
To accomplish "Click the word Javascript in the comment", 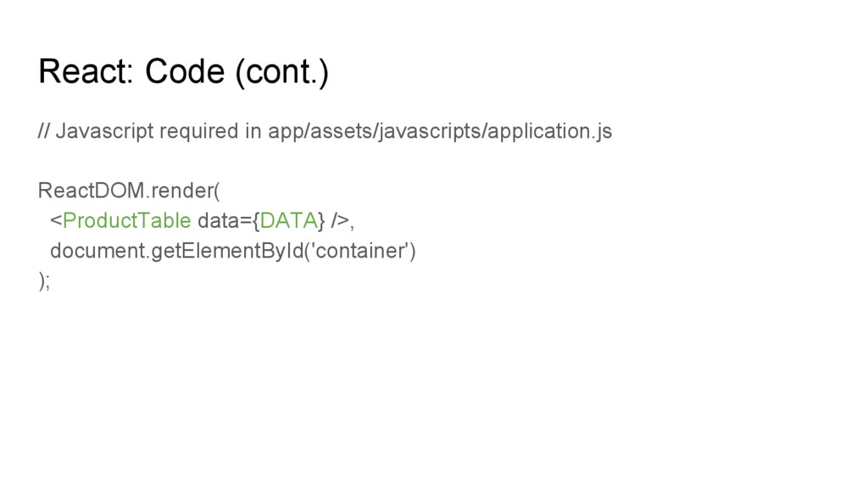I will point(104,131).
